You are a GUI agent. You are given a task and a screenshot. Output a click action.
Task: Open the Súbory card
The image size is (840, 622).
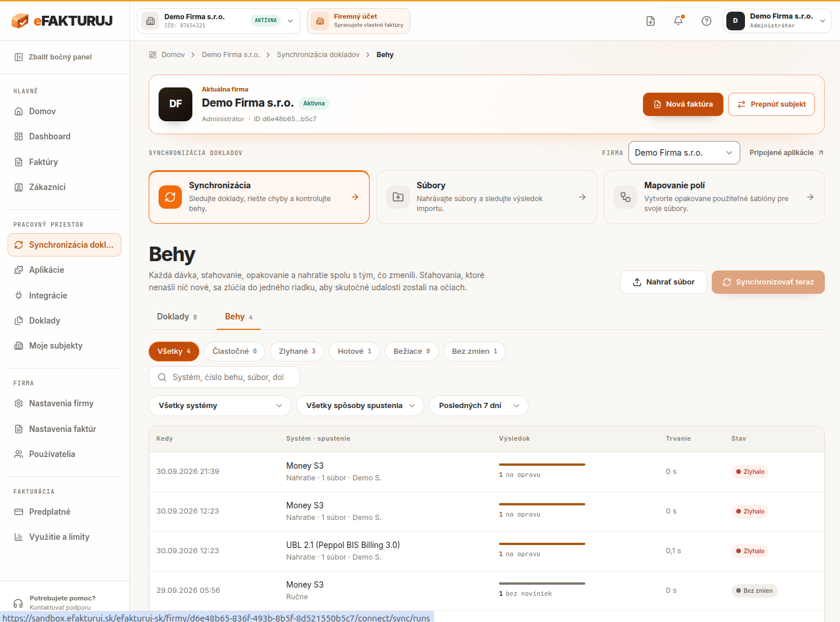click(x=487, y=197)
